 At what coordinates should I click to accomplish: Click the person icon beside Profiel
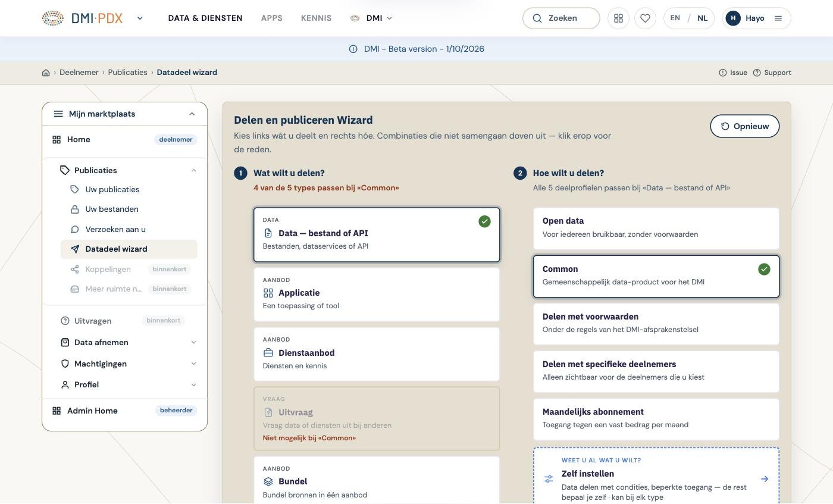point(65,385)
